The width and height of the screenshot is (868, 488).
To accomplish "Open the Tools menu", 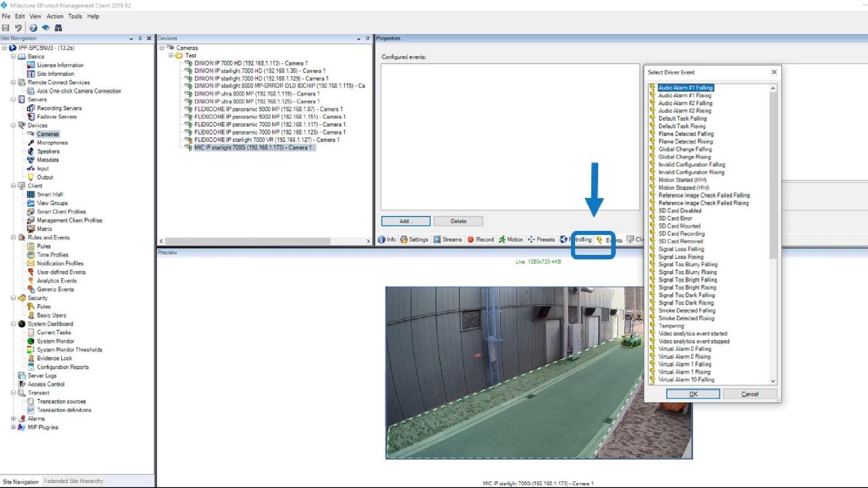I will 75,16.
